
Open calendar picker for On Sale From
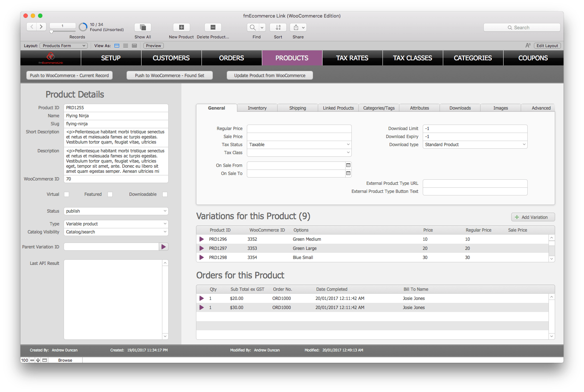click(348, 165)
